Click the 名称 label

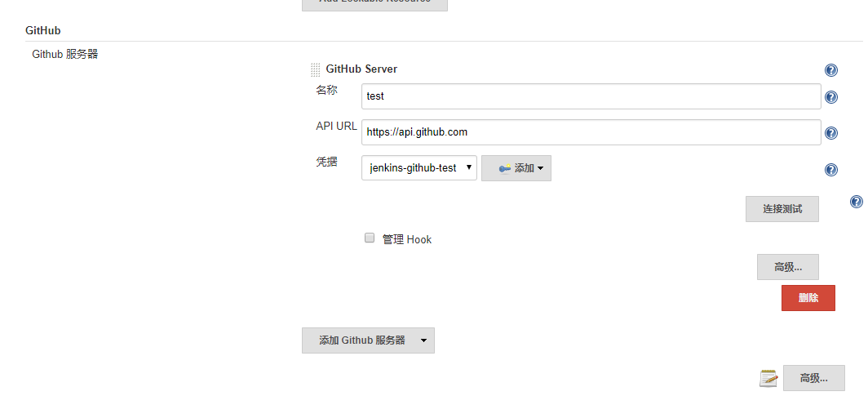coord(326,91)
